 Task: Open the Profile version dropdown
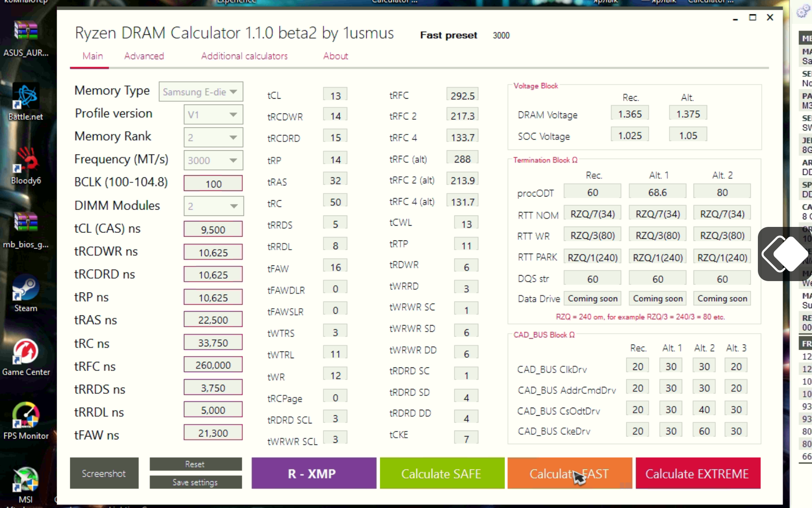(213, 115)
